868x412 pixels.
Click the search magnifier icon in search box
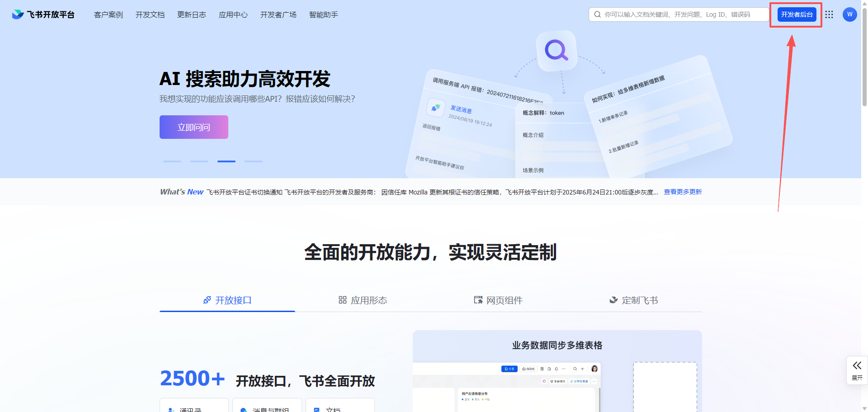pyautogui.click(x=597, y=14)
